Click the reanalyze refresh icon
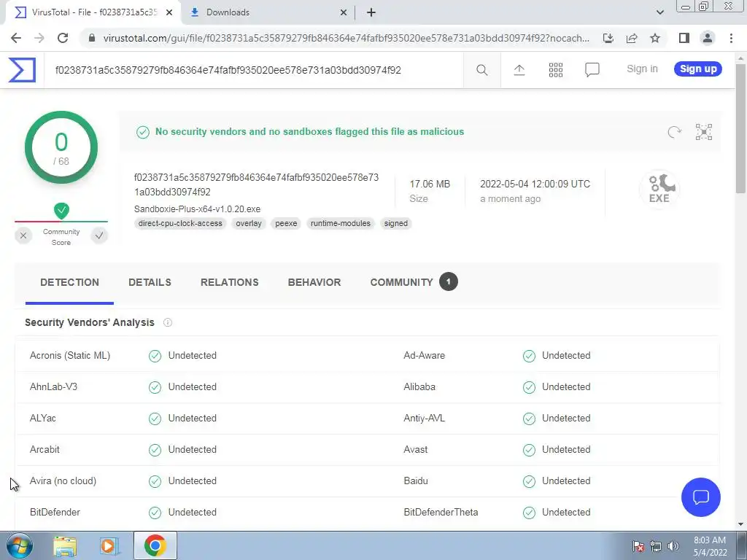747x560 pixels. (x=675, y=132)
